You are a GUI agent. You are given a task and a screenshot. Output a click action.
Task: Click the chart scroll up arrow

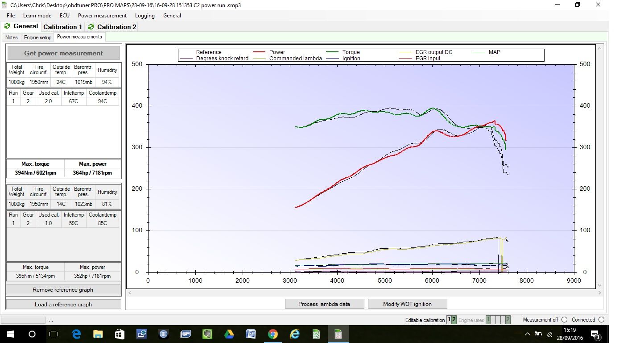(600, 48)
